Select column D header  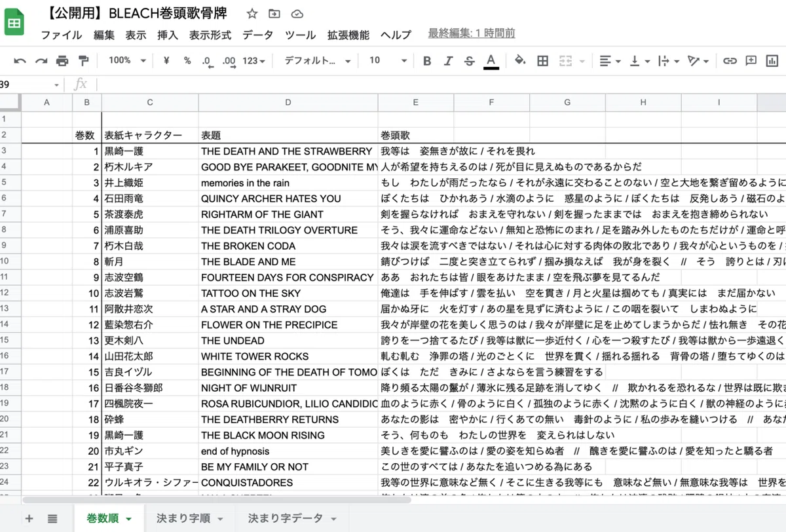288,102
